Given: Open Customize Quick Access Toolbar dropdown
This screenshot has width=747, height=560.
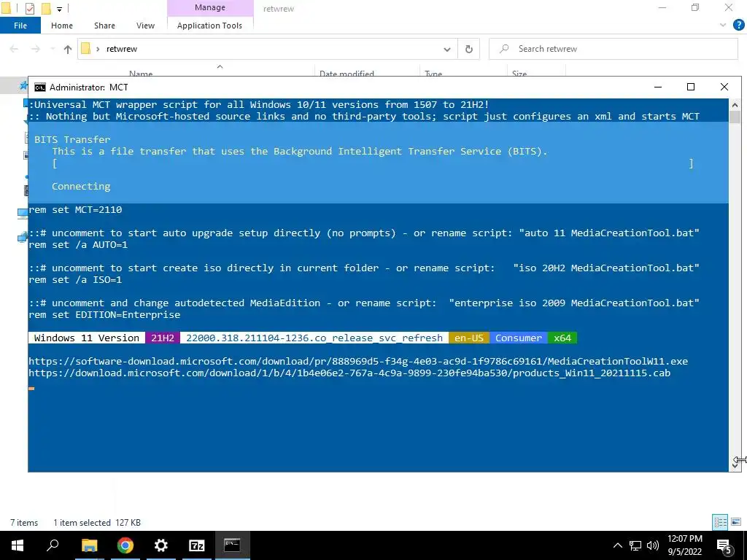Looking at the screenshot, I should tap(59, 9).
